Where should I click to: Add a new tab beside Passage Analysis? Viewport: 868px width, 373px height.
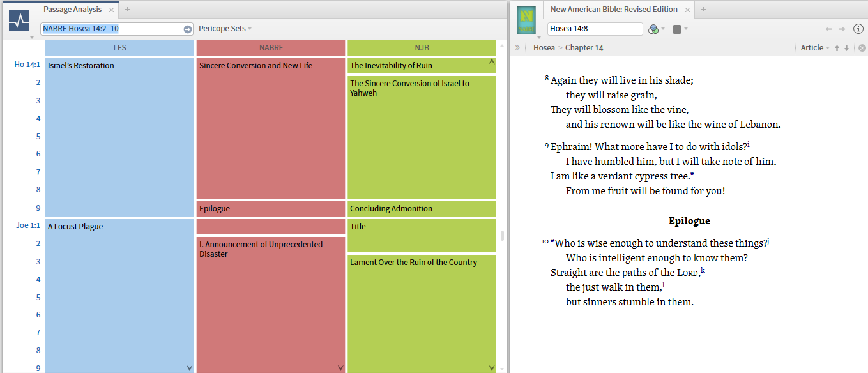[127, 10]
